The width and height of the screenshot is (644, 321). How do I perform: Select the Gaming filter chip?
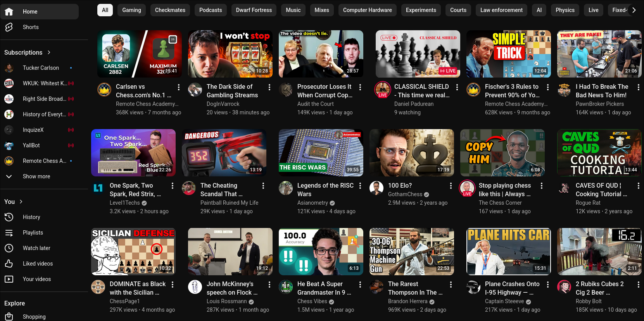click(132, 10)
